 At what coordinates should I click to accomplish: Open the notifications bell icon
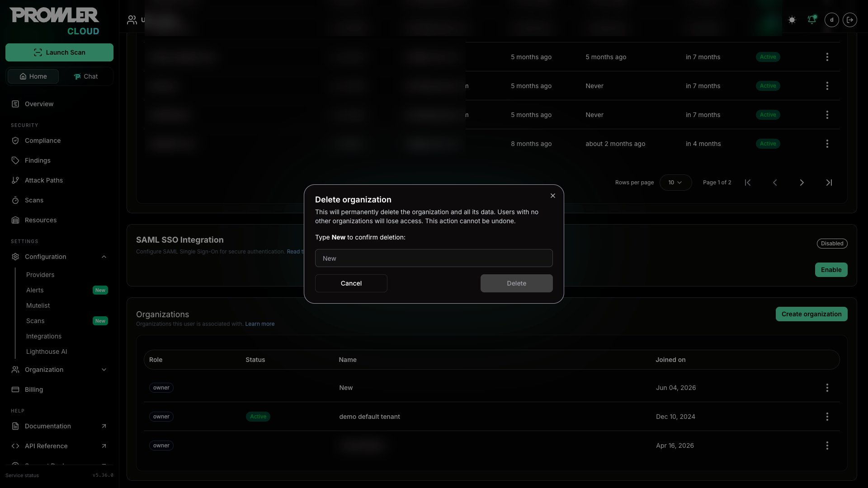(x=811, y=20)
